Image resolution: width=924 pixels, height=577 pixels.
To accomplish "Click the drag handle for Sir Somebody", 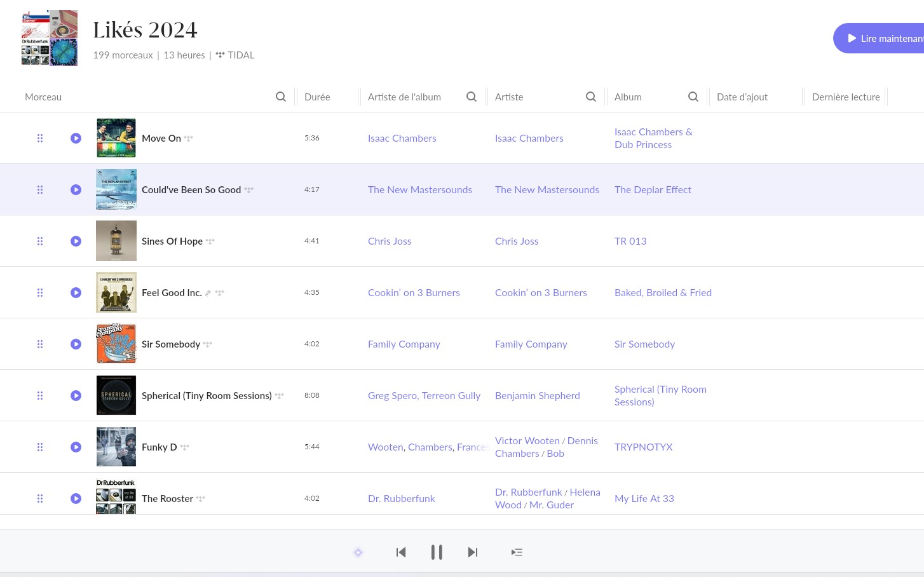I will (40, 344).
